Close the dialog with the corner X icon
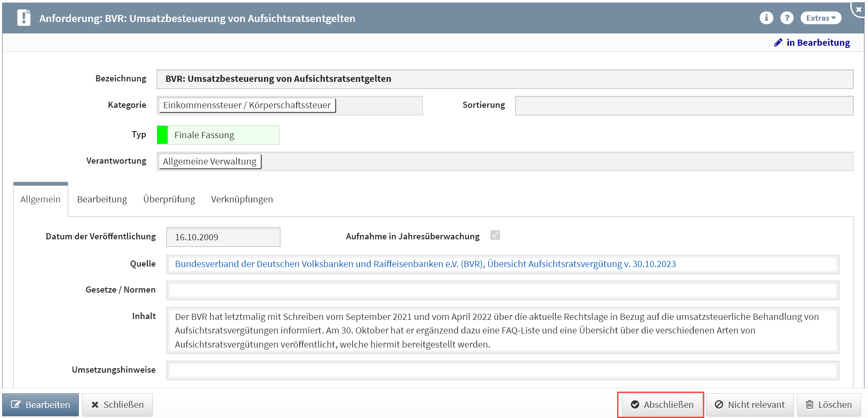This screenshot has height=418, width=868. 859,9
